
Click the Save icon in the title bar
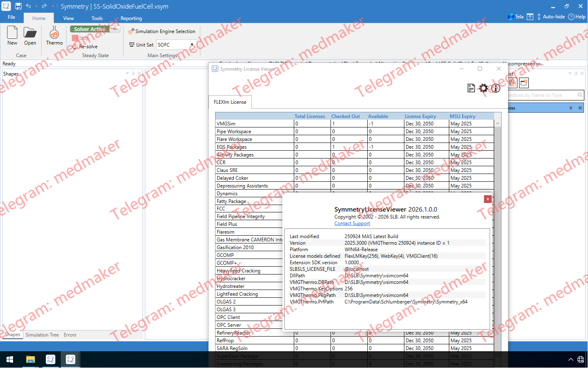click(x=18, y=6)
